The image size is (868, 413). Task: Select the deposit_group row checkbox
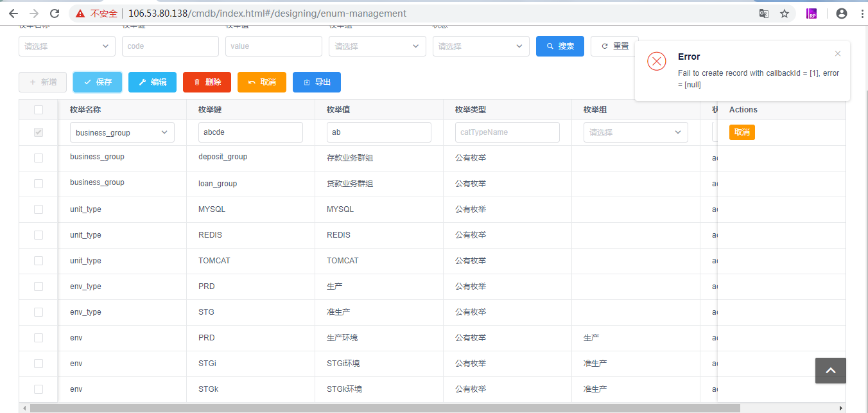[x=39, y=158]
